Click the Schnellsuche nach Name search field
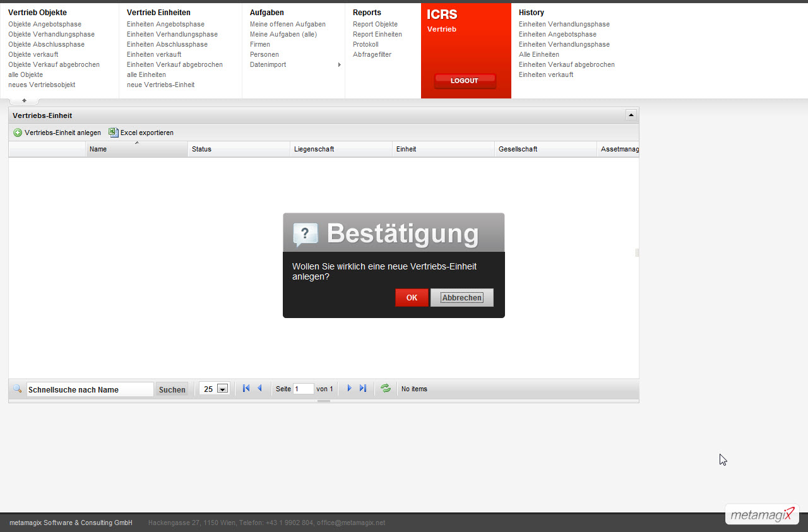Viewport: 808px width, 532px height. 90,389
